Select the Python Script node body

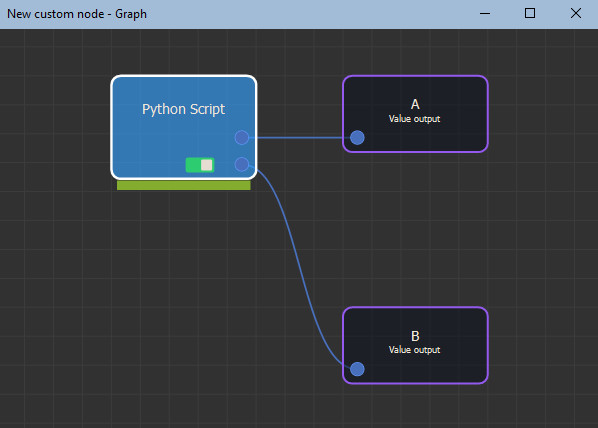[183, 127]
